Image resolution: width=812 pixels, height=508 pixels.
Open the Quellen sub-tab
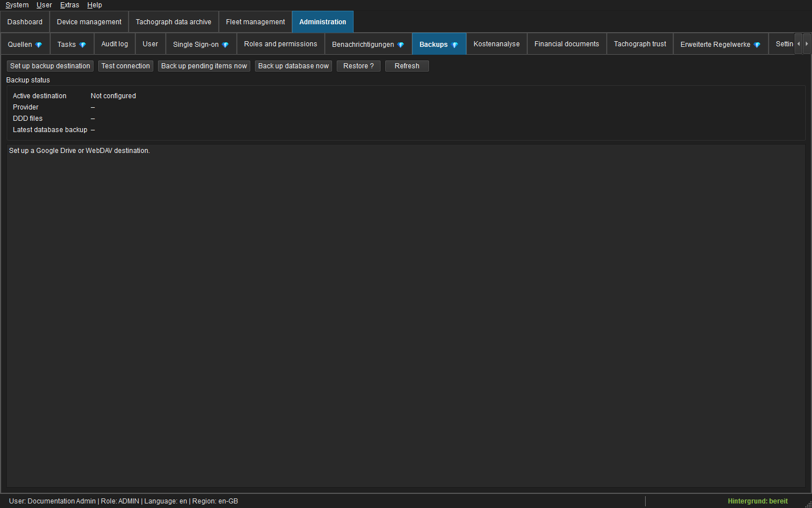tap(25, 44)
